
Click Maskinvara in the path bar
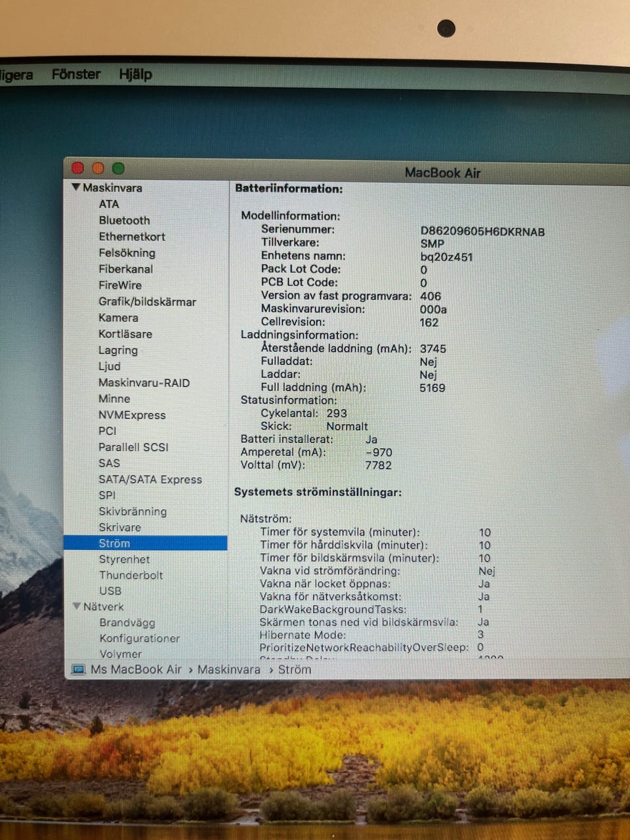[x=229, y=669]
